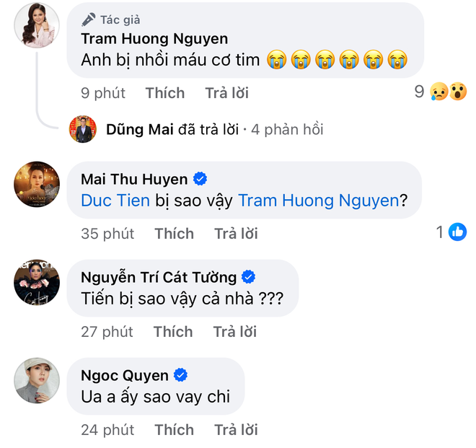Toggle Thích on Mai Thu Huyen's comment
The height and width of the screenshot is (448, 476).
174,234
